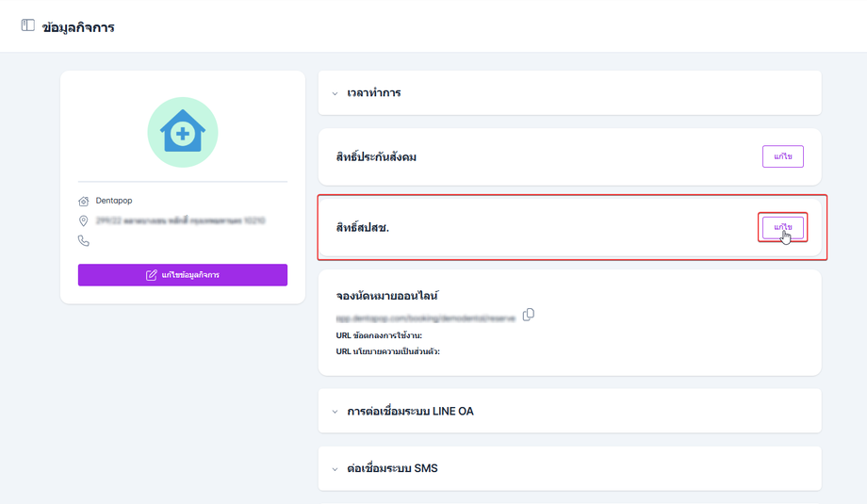Expand การต่อเชื่อมระบบ LINE OA section
The height and width of the screenshot is (504, 867).
tap(569, 411)
